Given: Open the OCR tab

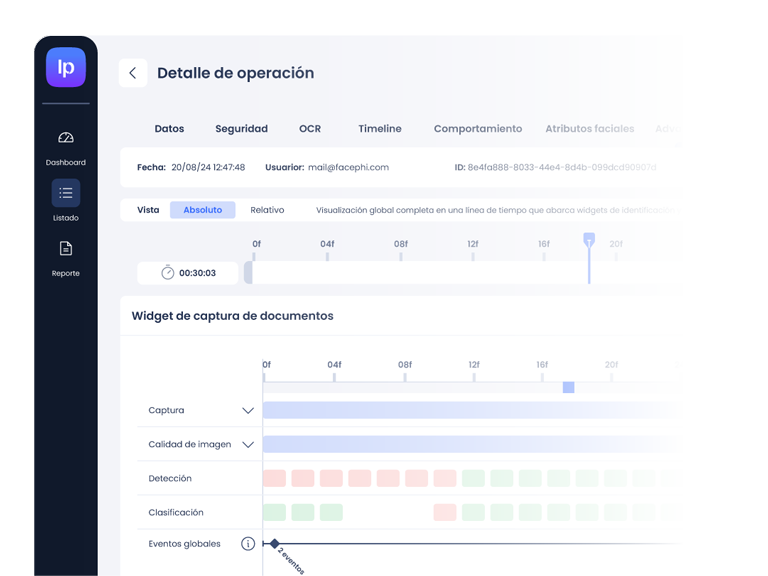Looking at the screenshot, I should click(310, 128).
